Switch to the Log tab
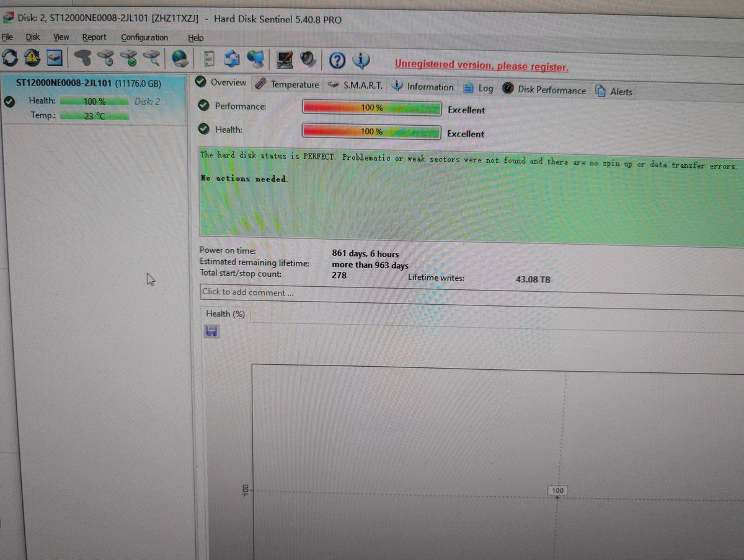 click(x=479, y=88)
